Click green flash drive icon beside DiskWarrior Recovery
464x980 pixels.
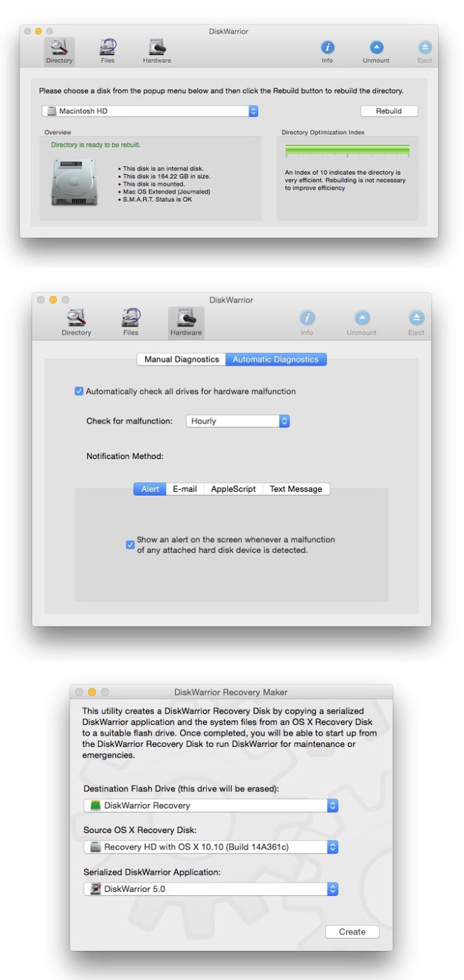[95, 805]
